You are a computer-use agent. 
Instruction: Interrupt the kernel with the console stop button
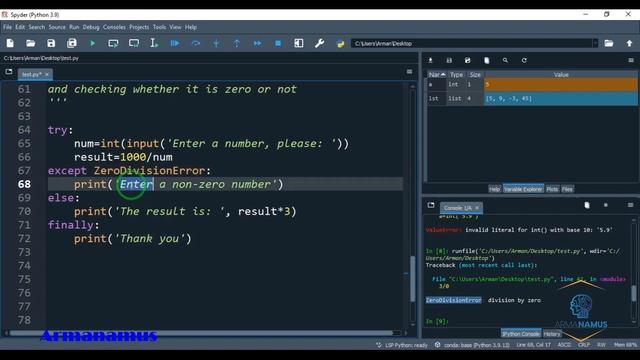coord(606,205)
